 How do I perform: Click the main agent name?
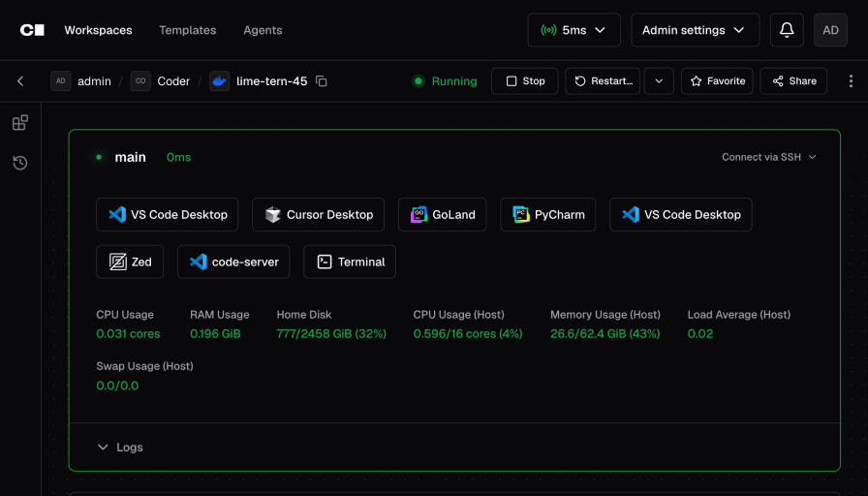point(130,157)
